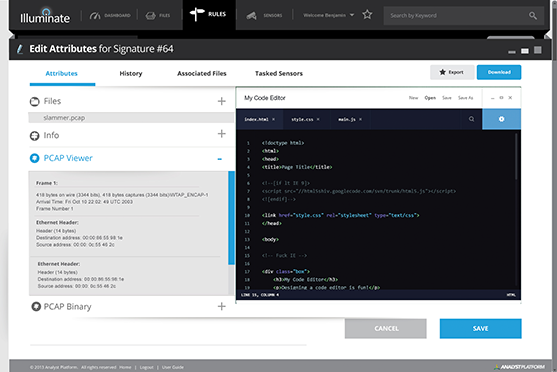The width and height of the screenshot is (557, 372).
Task: Click the Analyst Platform footer logo
Action: coord(519,367)
